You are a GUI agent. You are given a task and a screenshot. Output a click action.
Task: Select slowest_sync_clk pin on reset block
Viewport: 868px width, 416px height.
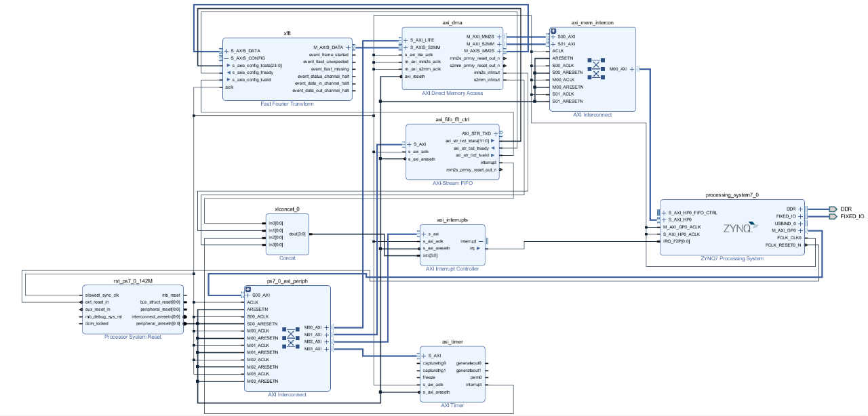102,295
